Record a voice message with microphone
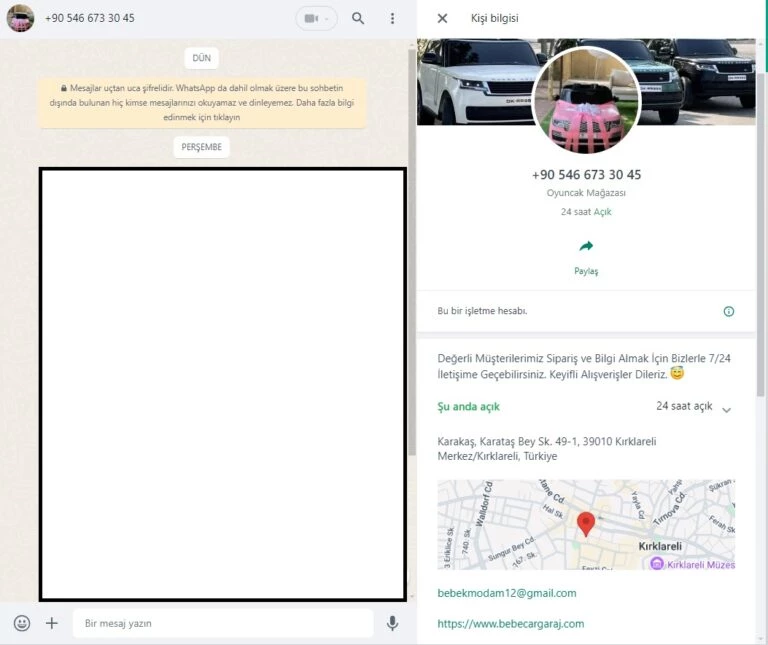Screen dimensions: 768x645 click(x=392, y=623)
